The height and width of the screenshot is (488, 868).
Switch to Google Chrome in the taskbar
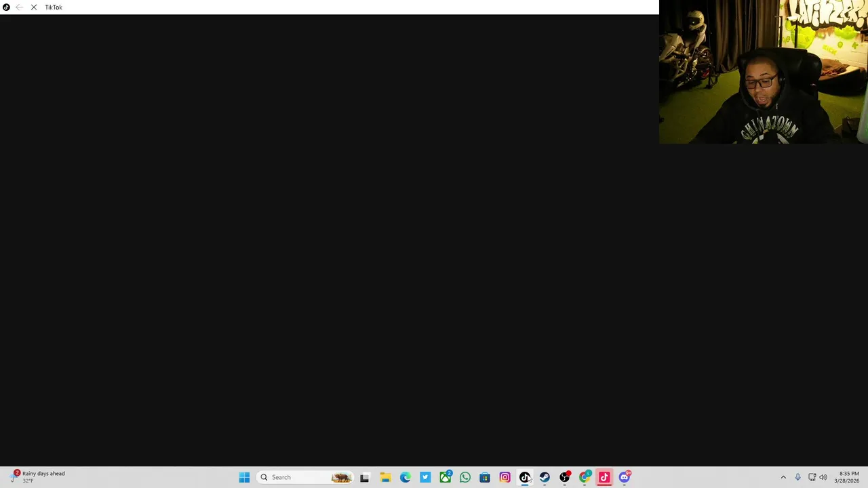(x=585, y=477)
